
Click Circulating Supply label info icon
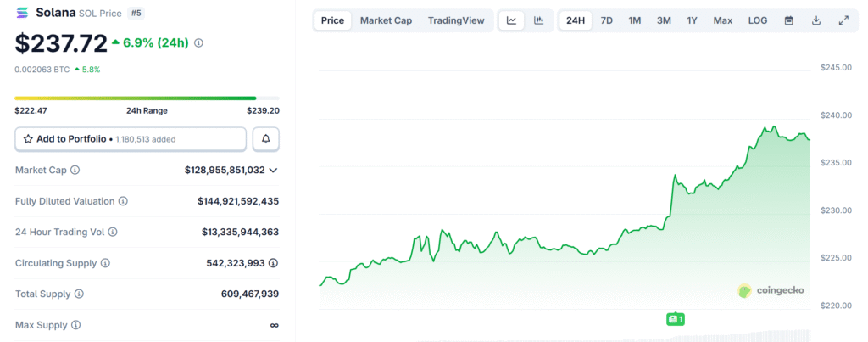[x=105, y=263]
